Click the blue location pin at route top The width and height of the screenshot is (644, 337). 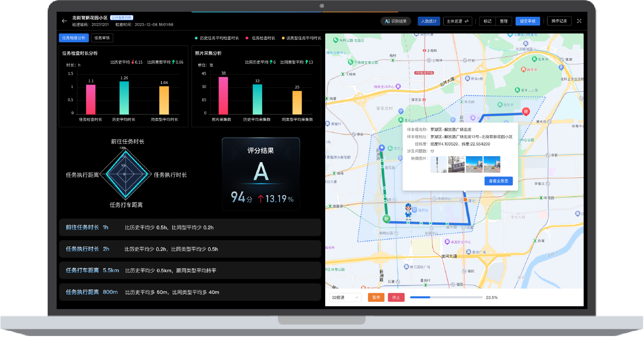pyautogui.click(x=382, y=148)
